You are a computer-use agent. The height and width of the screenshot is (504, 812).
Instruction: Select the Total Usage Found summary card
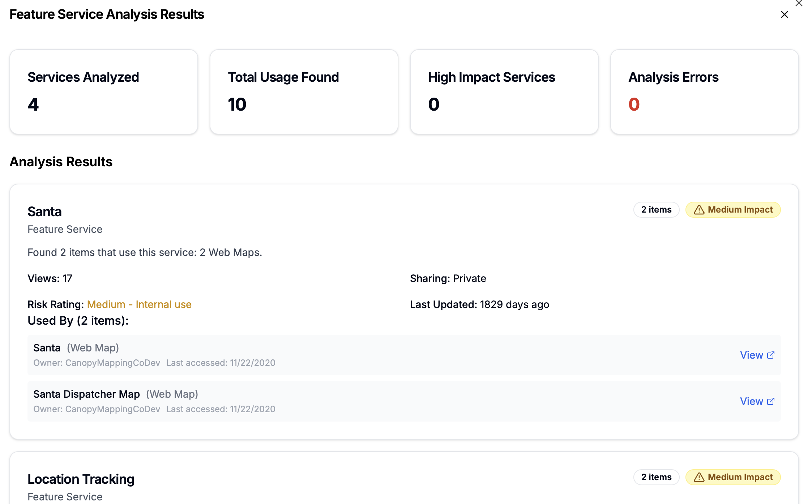(304, 92)
